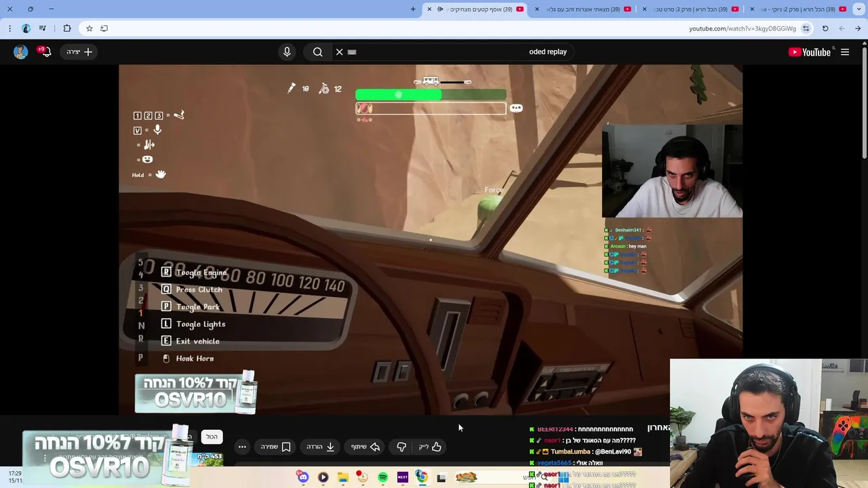Viewport: 868px width, 488px height.
Task: Open File Explorer from the taskbar
Action: pyautogui.click(x=343, y=477)
